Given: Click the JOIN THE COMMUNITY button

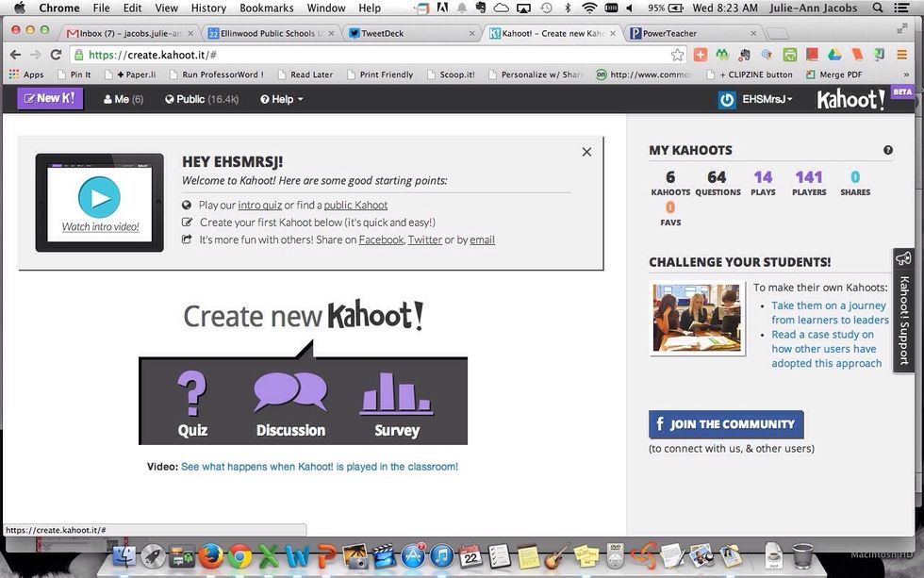Looking at the screenshot, I should point(724,424).
